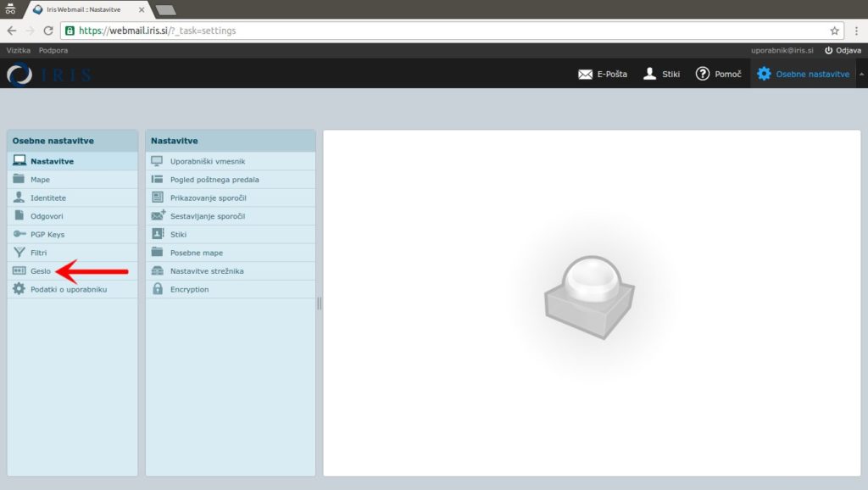The height and width of the screenshot is (490, 868).
Task: Click the panel splitter handle
Action: pyautogui.click(x=320, y=303)
